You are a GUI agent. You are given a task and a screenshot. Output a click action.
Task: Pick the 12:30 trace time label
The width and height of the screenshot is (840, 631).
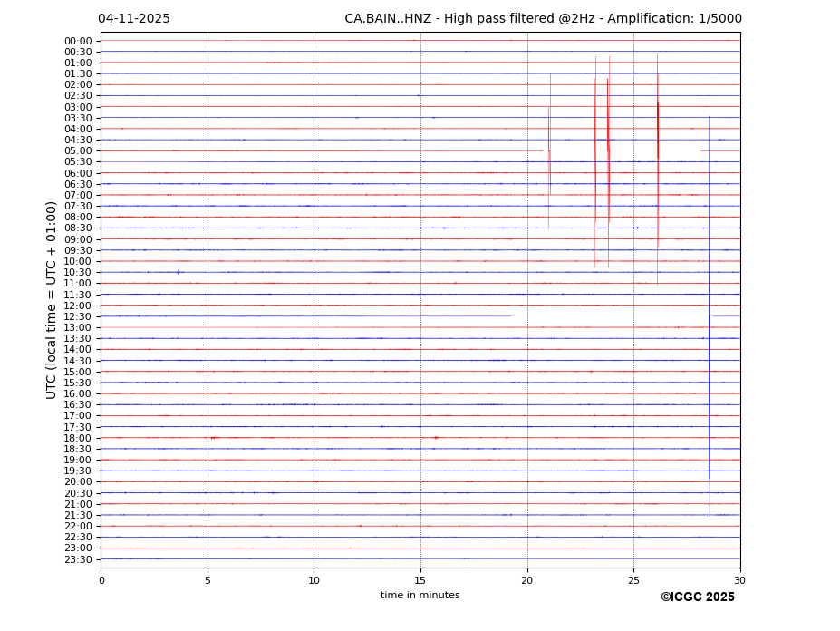coord(78,316)
